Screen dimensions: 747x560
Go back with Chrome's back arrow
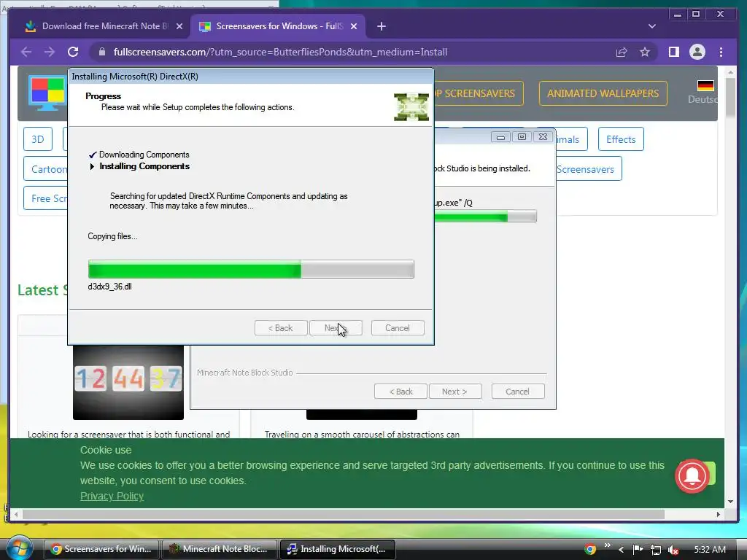pos(26,52)
